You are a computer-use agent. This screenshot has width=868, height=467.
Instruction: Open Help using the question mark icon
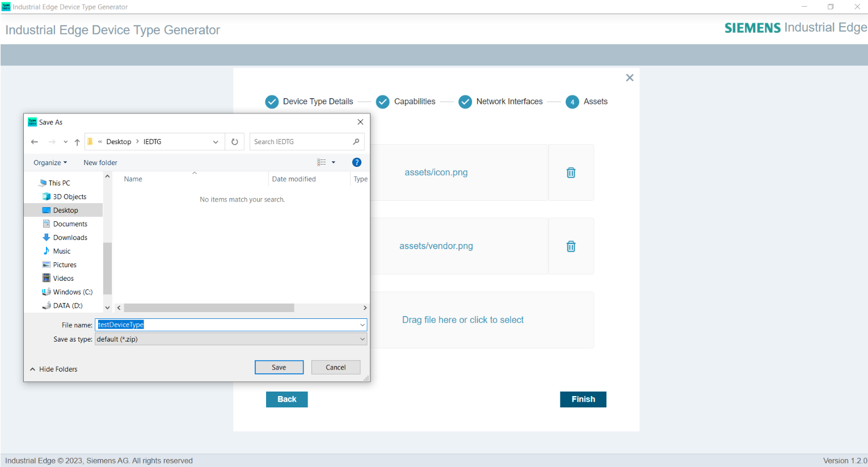[x=356, y=162]
